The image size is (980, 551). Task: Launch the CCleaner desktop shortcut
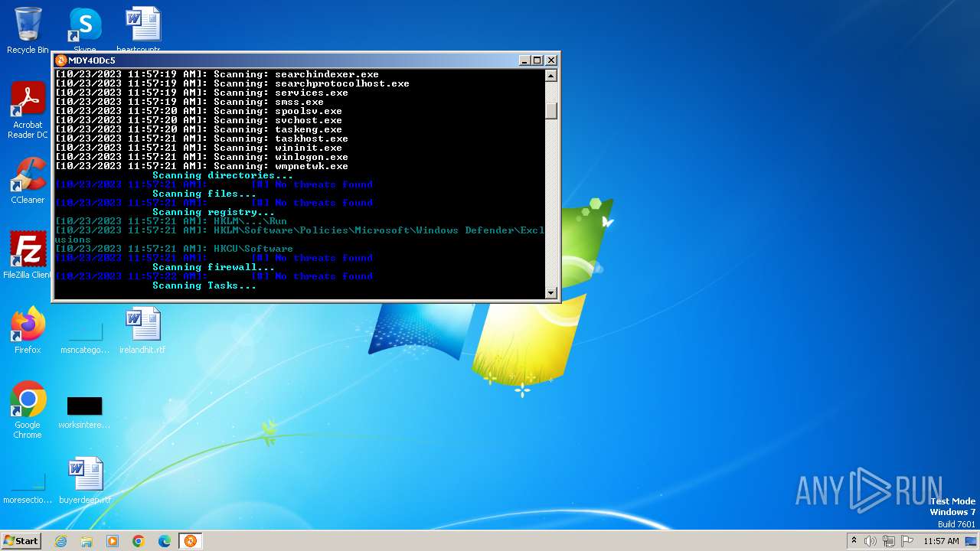[28, 181]
